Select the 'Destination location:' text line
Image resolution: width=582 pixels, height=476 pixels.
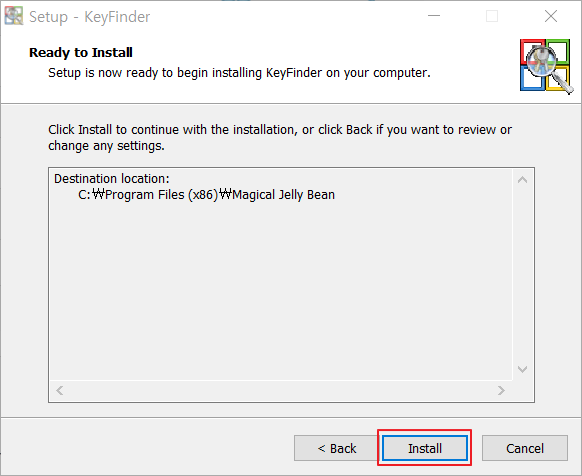112,179
